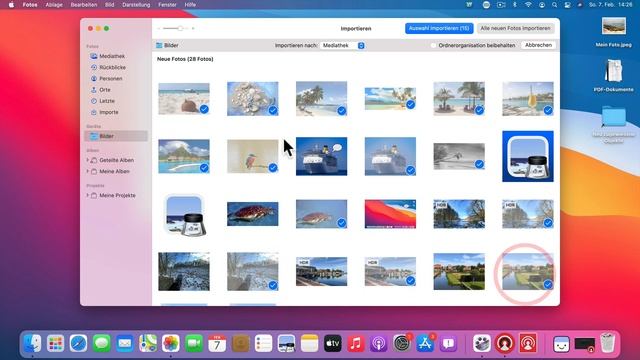Click the zoom-in plus icon beside the thumbnail slider

[x=193, y=29]
